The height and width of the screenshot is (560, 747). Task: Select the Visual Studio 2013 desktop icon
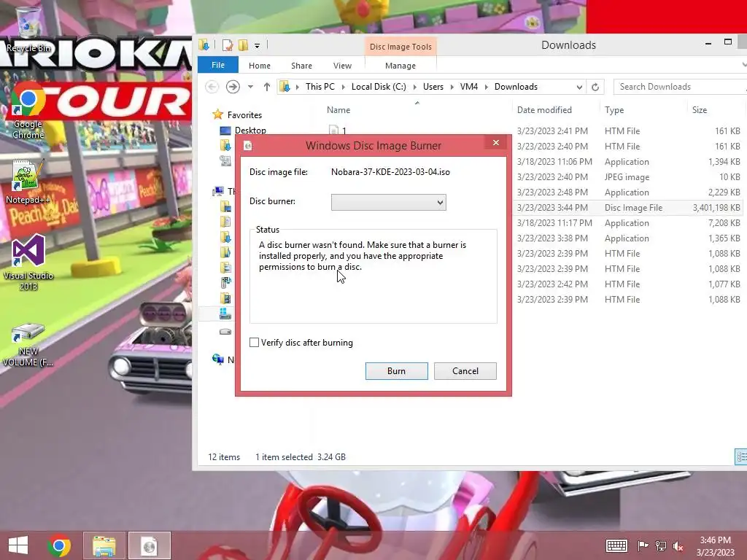[28, 262]
